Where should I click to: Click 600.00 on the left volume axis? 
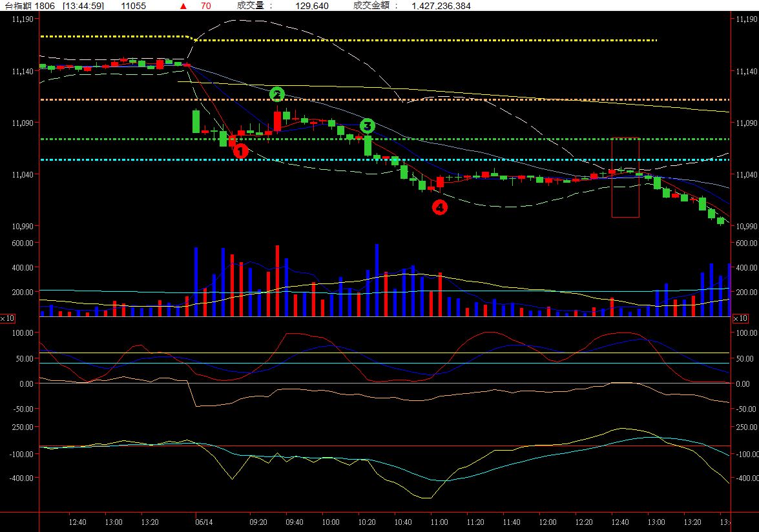(23, 243)
